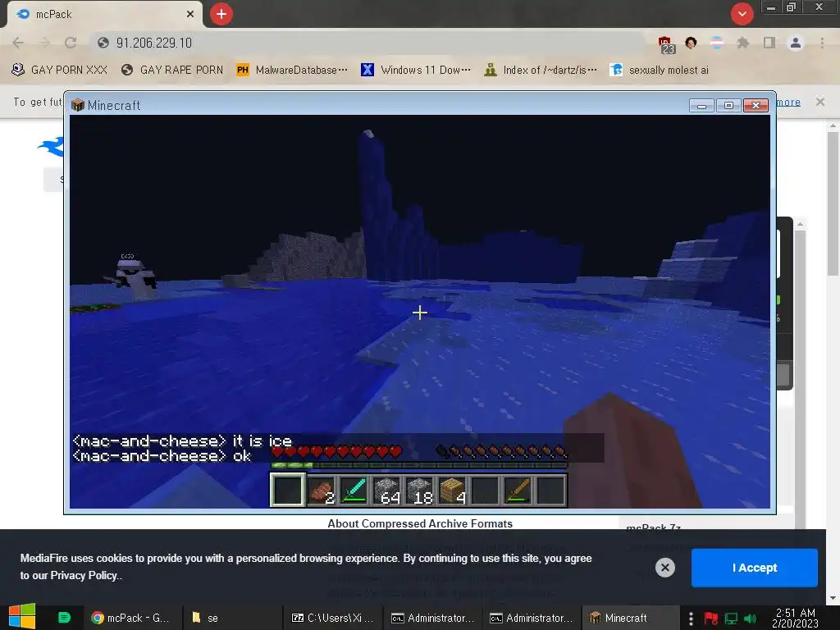Switch to the Minecraft taskbar item

[630, 618]
